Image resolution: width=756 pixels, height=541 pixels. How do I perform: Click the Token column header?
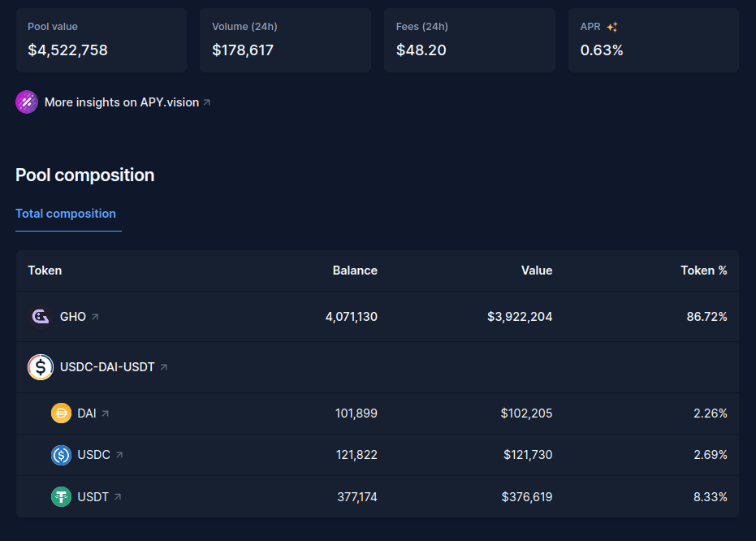(x=45, y=270)
